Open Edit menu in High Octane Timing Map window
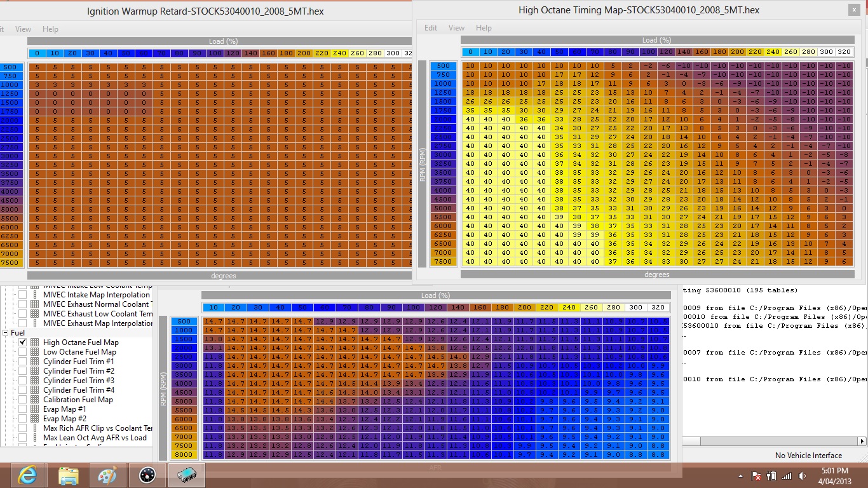 (x=431, y=28)
